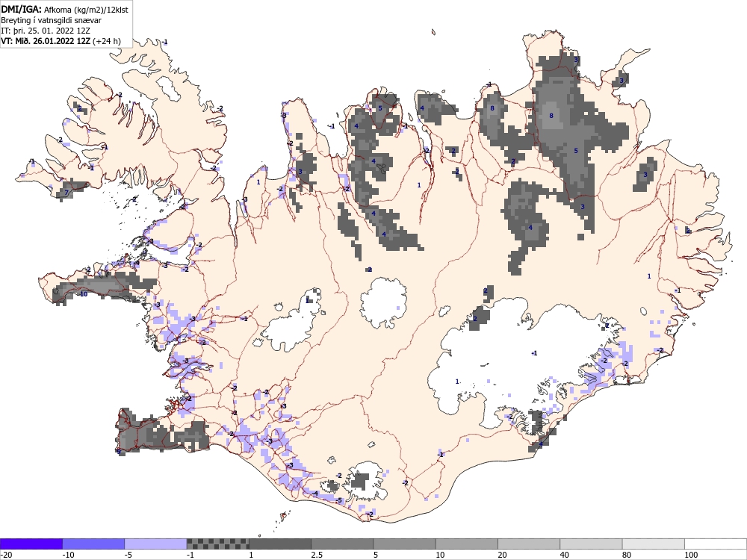Screen dimensions: 747x560
Task: Click the light lavender -5 to -1 legend swatch
Action: tap(155, 544)
